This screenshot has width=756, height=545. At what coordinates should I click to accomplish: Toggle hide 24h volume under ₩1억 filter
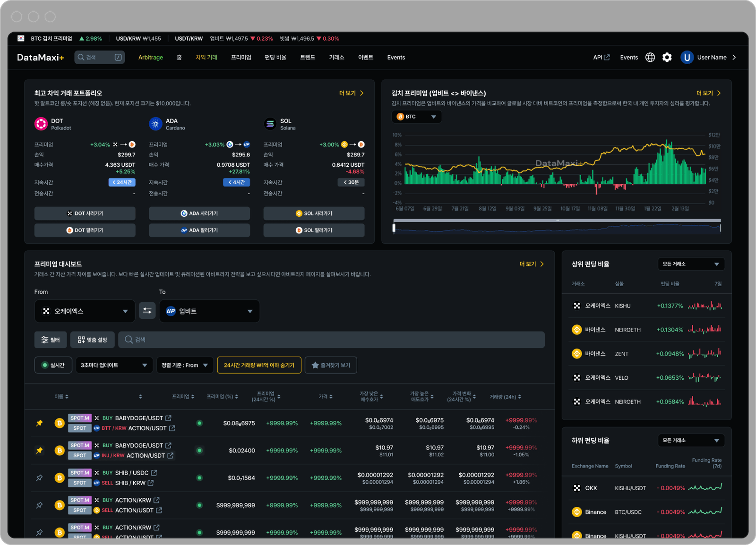click(259, 365)
